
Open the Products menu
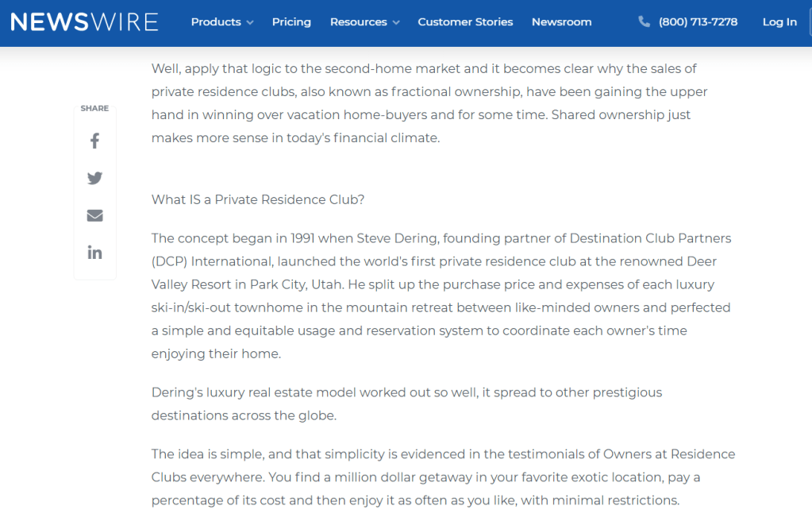pyautogui.click(x=216, y=22)
